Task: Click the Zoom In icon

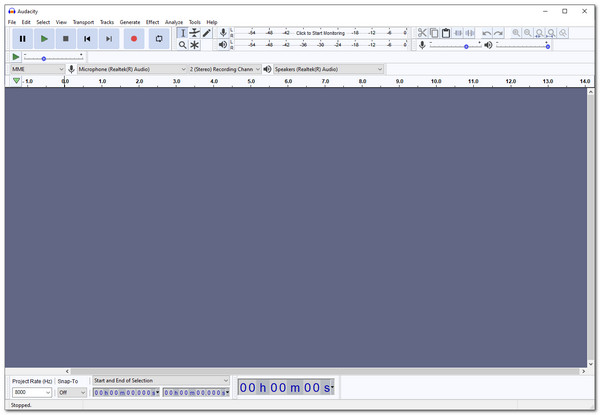Action: click(x=516, y=33)
